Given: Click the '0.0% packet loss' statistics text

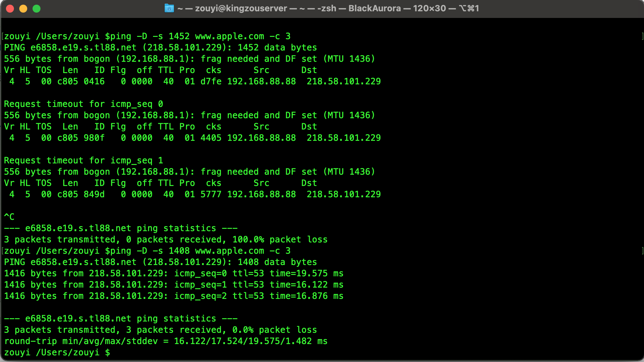Looking at the screenshot, I should 274,330.
